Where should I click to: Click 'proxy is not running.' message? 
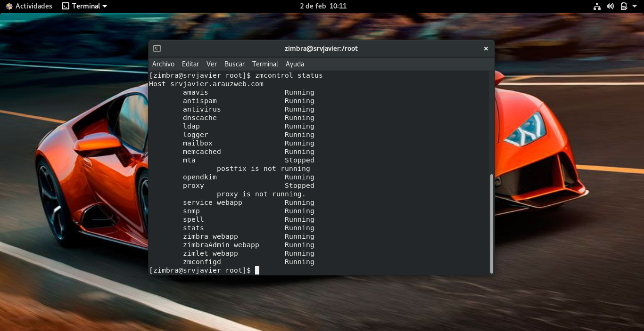[x=261, y=194]
